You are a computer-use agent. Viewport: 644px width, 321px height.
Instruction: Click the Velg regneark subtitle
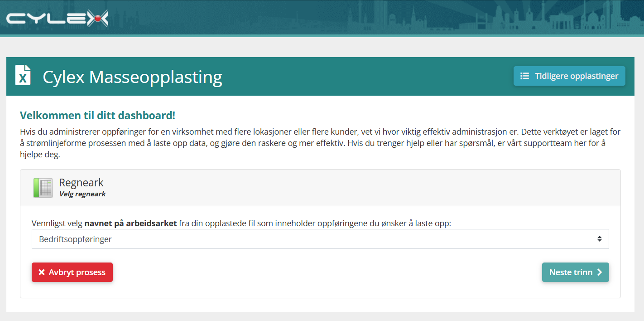coord(82,194)
